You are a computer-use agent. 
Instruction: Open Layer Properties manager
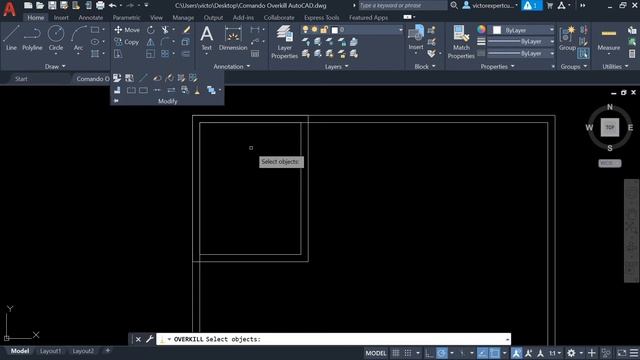pos(284,42)
